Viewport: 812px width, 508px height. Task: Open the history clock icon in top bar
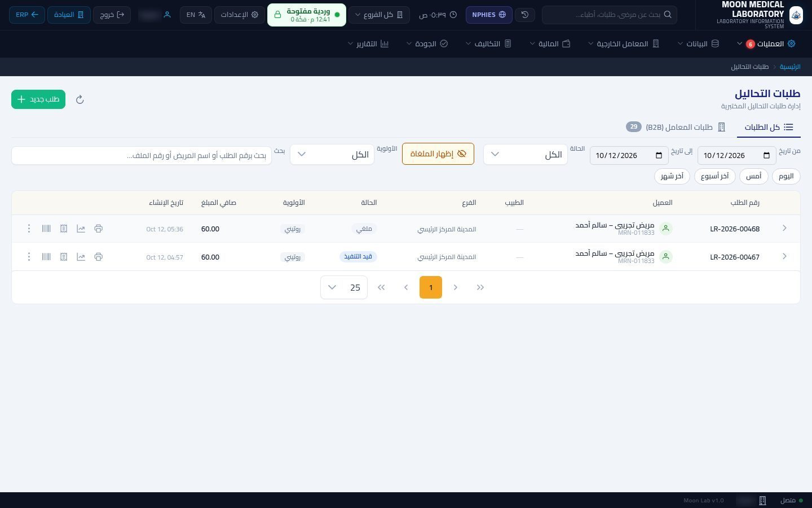525,15
